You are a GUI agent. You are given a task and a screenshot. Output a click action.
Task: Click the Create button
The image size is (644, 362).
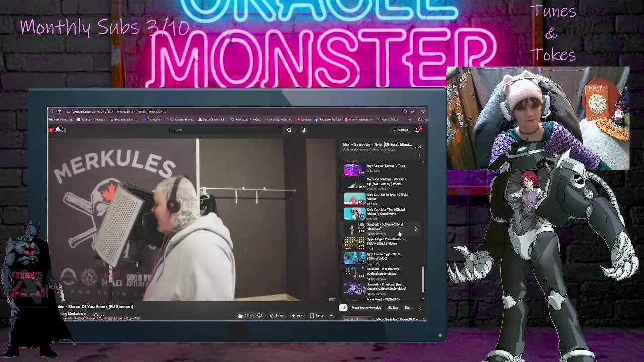coord(400,130)
